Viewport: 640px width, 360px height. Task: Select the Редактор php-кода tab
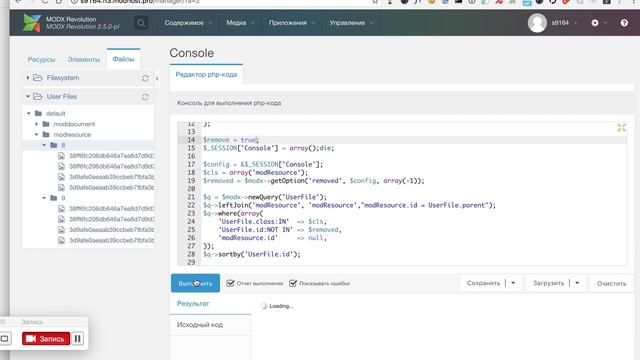click(x=206, y=74)
